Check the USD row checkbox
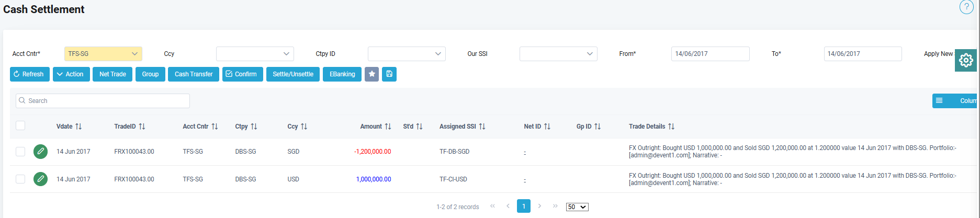This screenshot has height=218, width=980. (20, 179)
